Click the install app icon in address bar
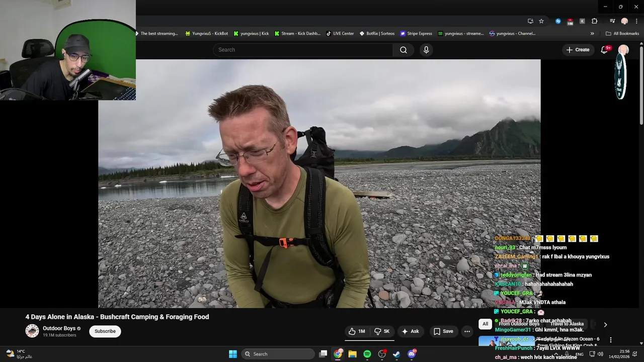Image resolution: width=644 pixels, height=362 pixels. pos(530,21)
